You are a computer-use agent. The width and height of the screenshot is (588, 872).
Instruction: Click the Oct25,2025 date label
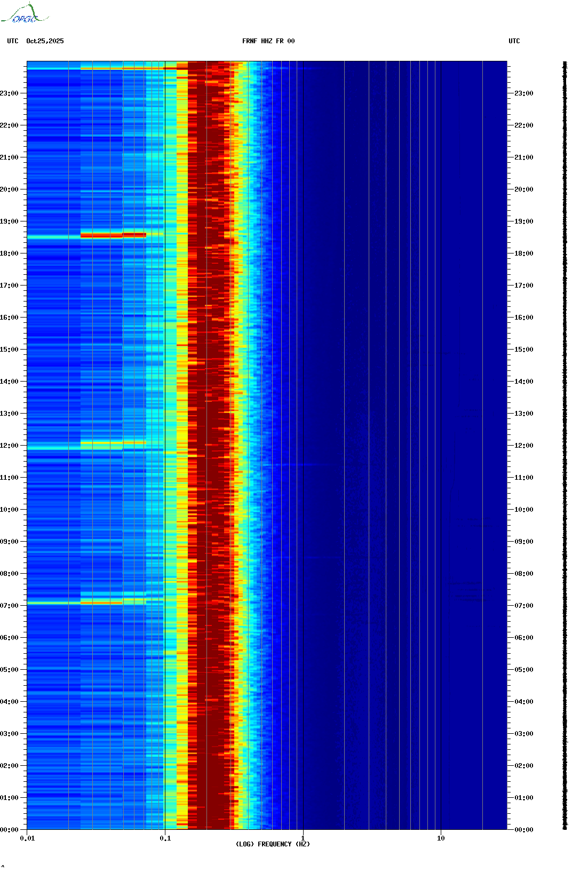[x=45, y=41]
